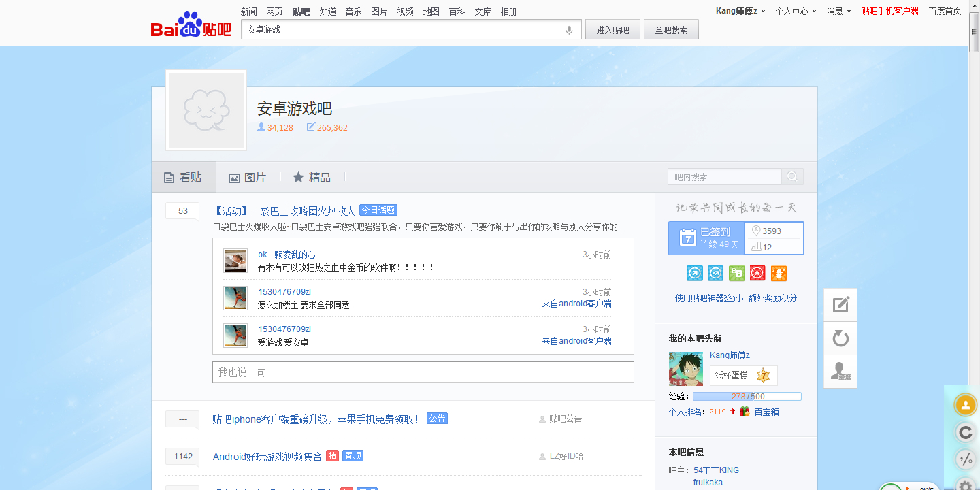Open 视频 in the top navigation

[x=406, y=12]
